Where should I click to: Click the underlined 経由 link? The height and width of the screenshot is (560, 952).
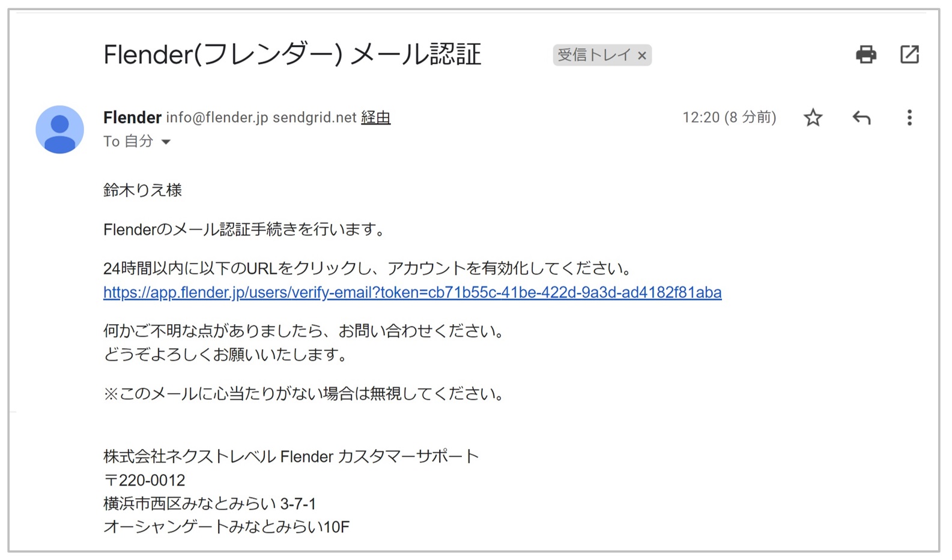click(x=375, y=118)
